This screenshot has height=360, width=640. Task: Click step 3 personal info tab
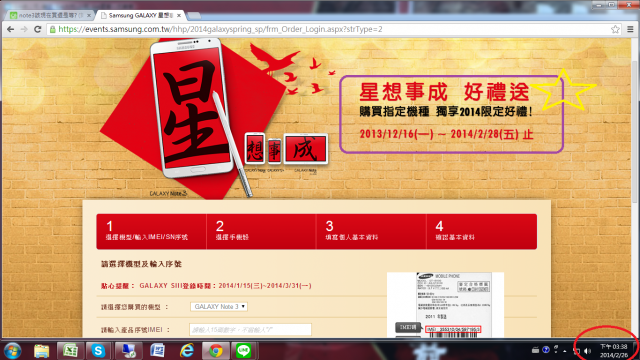(371, 231)
